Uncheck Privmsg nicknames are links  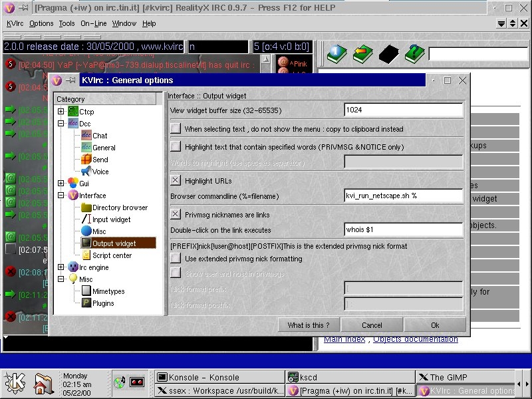tap(176, 214)
